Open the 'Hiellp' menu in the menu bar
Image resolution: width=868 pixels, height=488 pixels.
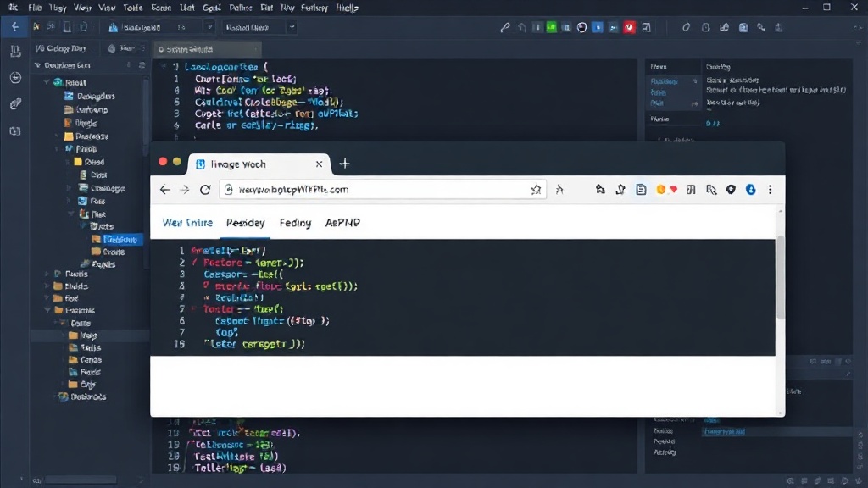(x=347, y=8)
